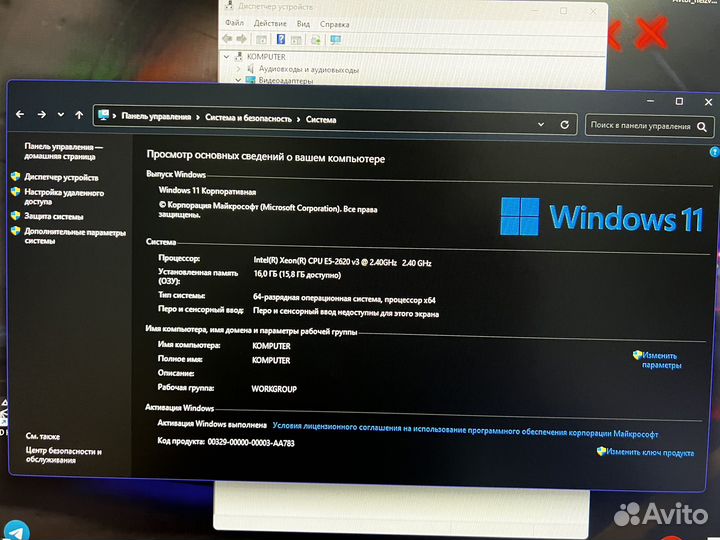Image resolution: width=720 pixels, height=540 pixels.
Task: Select KOMPUTER tree item in Device Manager
Action: point(266,57)
